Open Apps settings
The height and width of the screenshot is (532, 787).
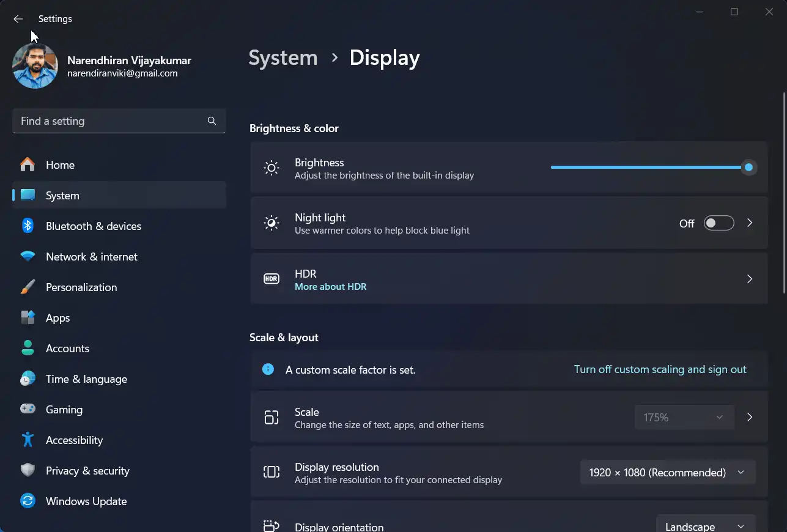point(119,317)
